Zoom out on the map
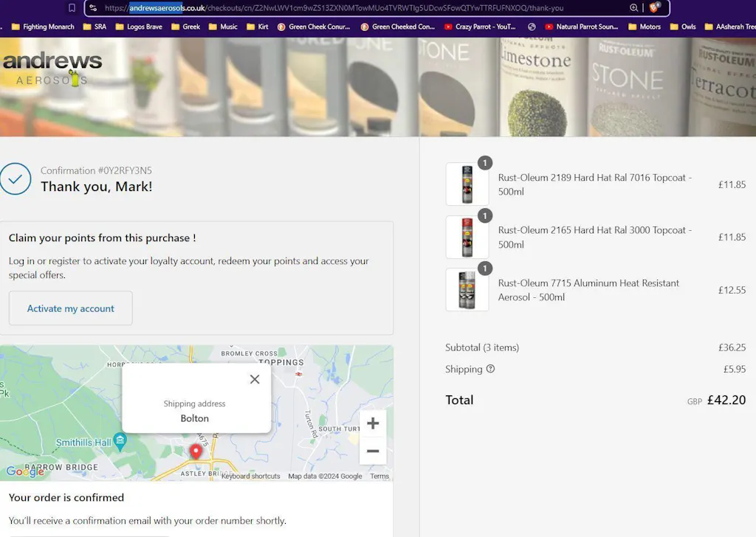756x537 pixels. tap(373, 451)
